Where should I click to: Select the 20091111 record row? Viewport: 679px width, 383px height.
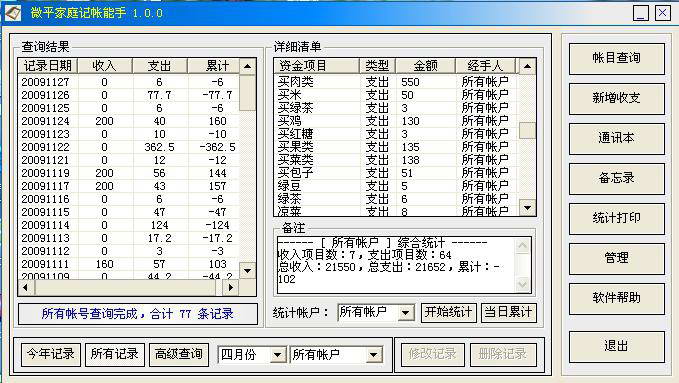pos(129,264)
